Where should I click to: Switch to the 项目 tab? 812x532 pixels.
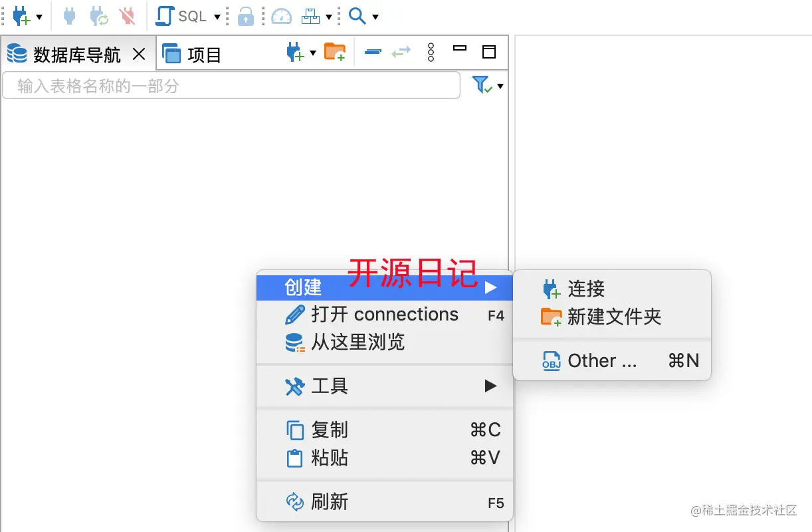[x=192, y=55]
